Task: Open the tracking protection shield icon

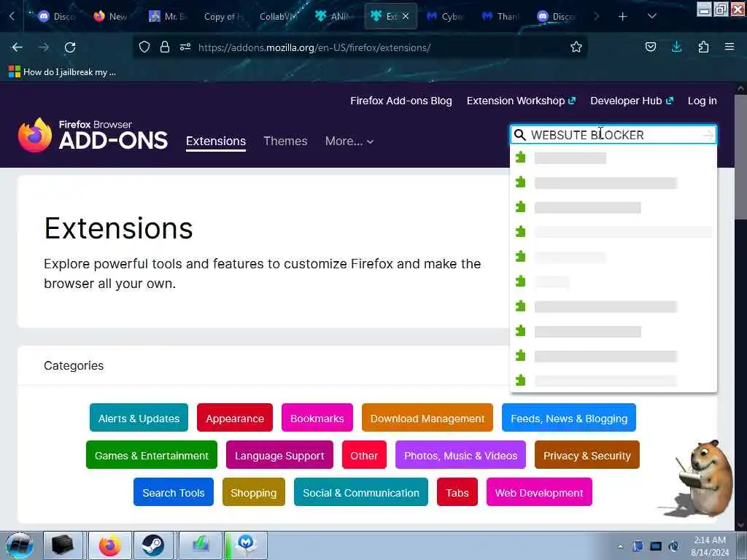Action: [144, 47]
